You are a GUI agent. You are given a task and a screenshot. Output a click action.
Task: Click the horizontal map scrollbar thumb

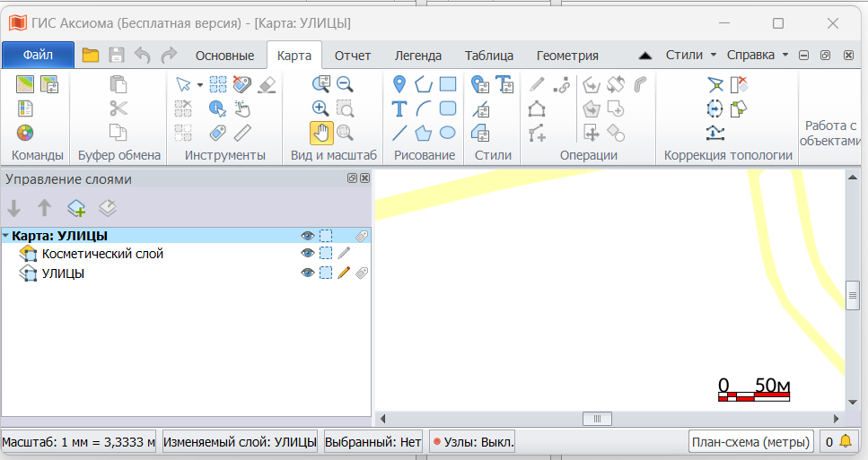(596, 419)
